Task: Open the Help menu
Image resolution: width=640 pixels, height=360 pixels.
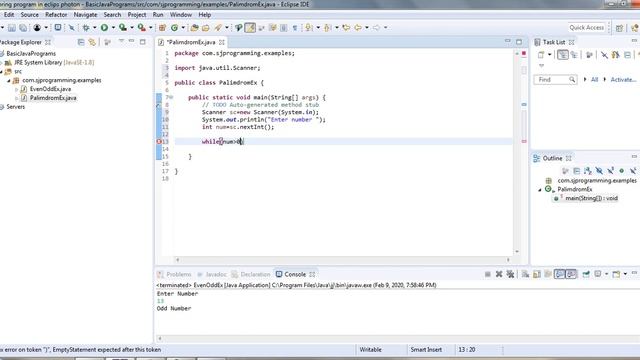Action: coord(204,15)
